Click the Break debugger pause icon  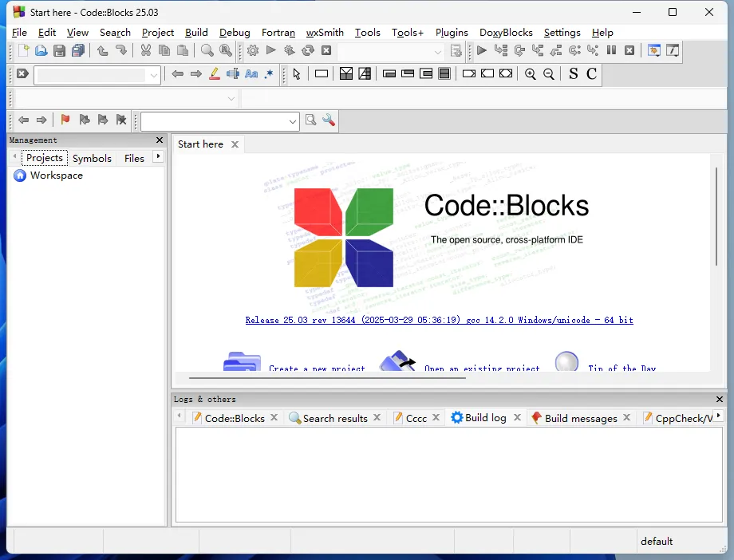tap(611, 50)
